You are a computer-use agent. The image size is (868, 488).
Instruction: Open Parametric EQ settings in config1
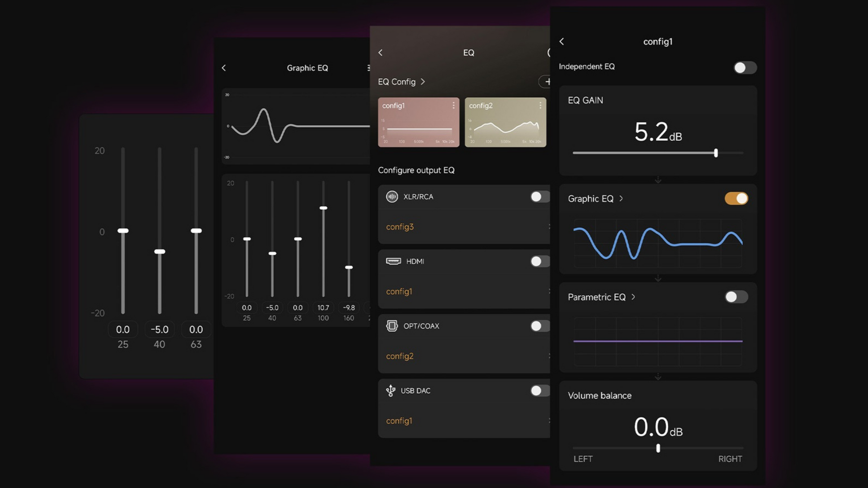point(602,297)
